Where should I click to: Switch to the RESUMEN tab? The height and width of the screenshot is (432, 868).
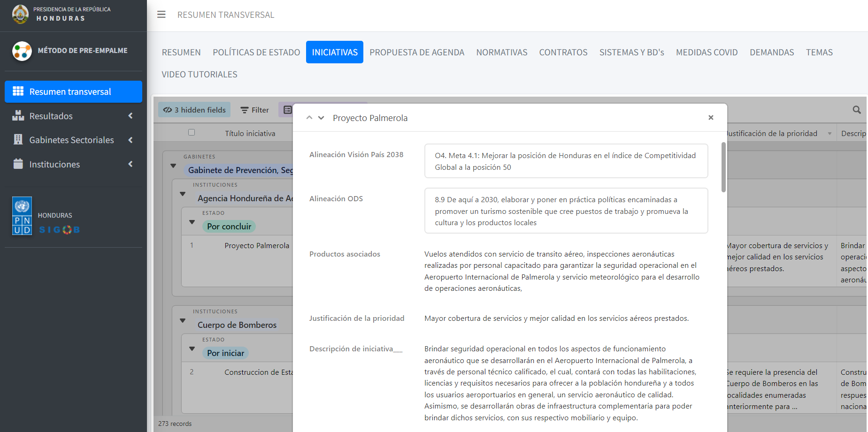181,52
